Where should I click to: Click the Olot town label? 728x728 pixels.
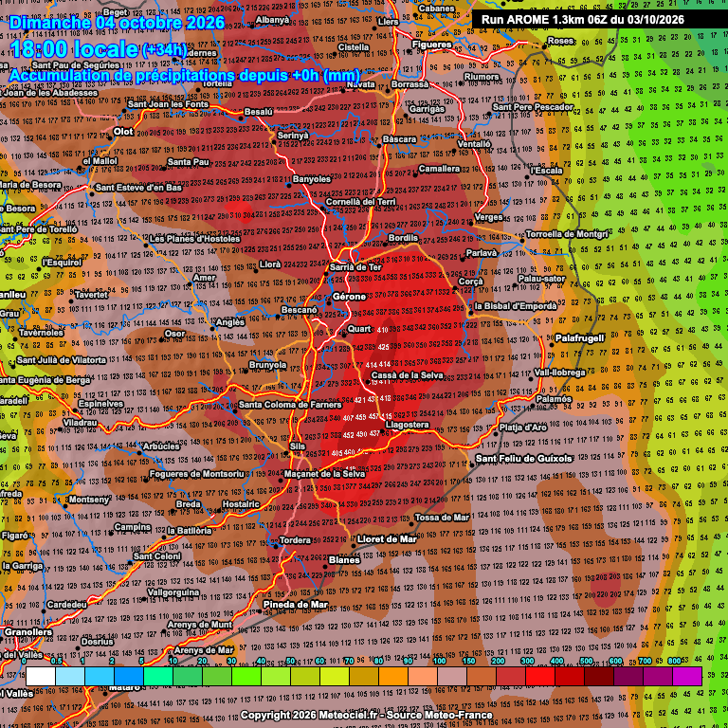coord(123,132)
